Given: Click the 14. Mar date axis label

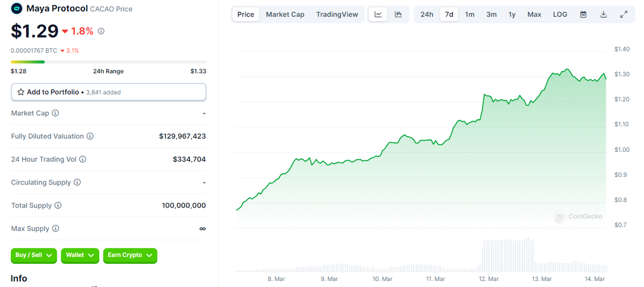Looking at the screenshot, I should (595, 279).
